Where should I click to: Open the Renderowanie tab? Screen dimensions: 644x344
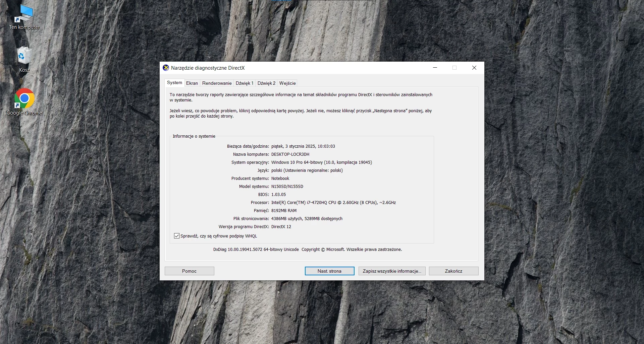coord(217,83)
